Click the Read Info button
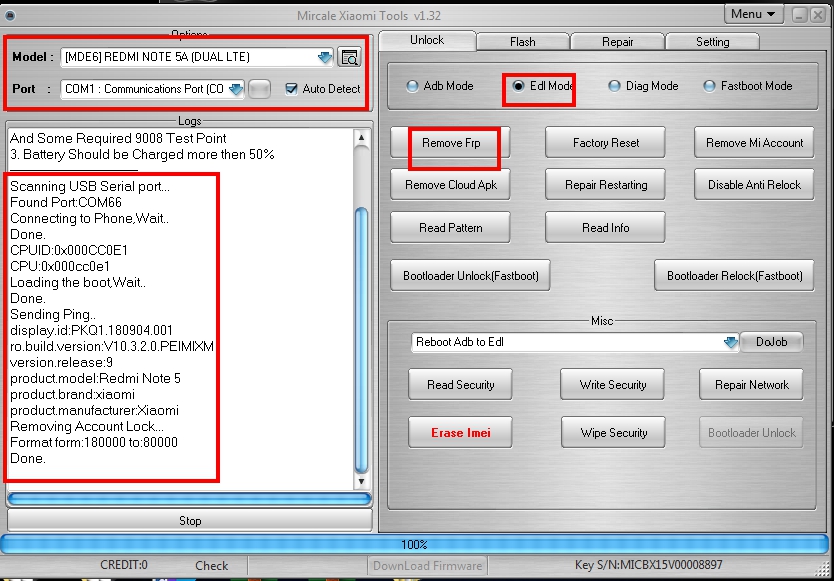Image resolution: width=834 pixels, height=581 pixels. (605, 228)
